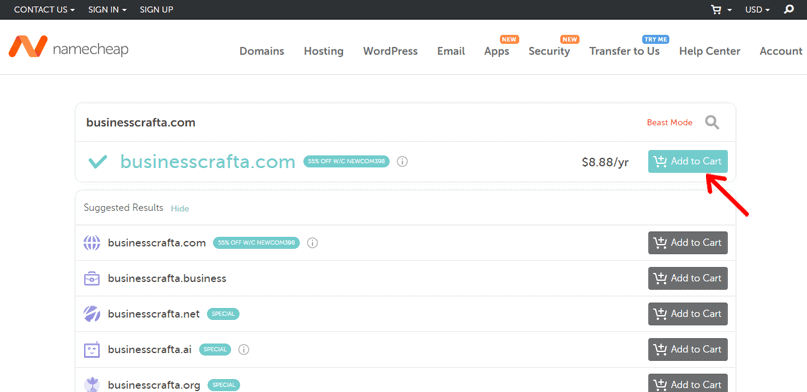
Task: Click the Namecheap logo
Action: pos(68,47)
